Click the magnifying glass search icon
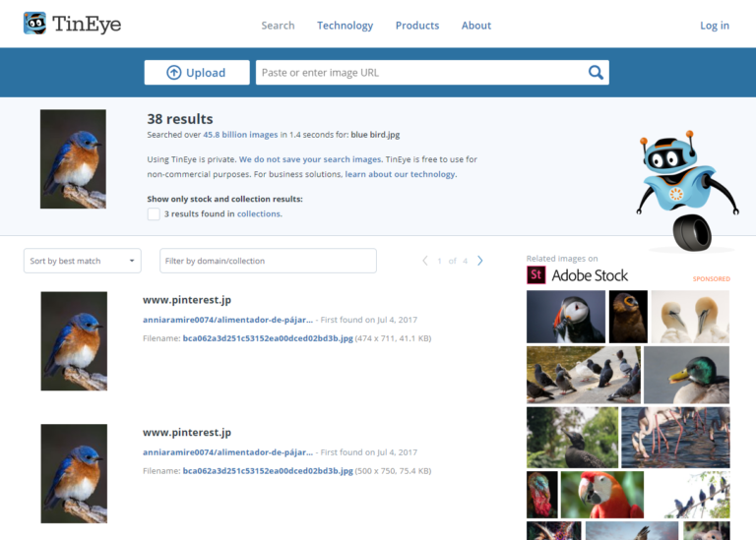This screenshot has height=540, width=756. point(595,72)
